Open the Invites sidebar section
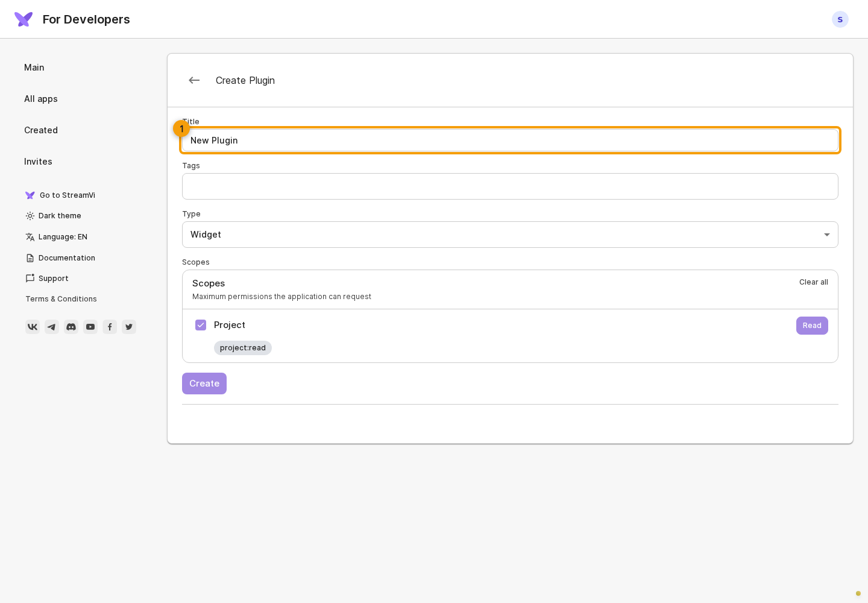 [38, 162]
